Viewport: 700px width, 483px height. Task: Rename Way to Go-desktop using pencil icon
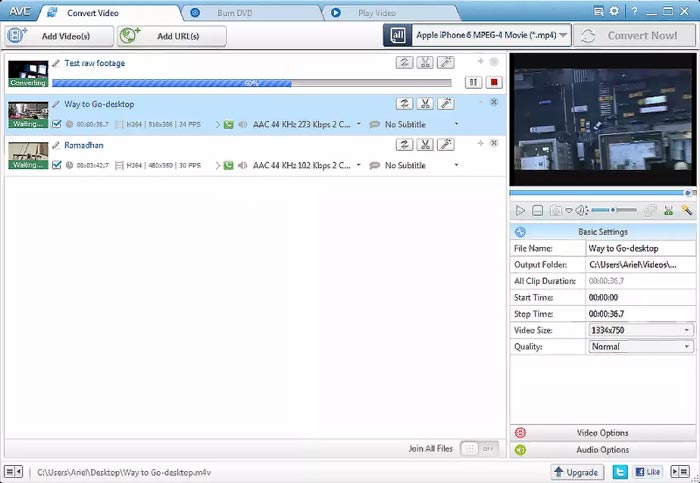click(56, 104)
